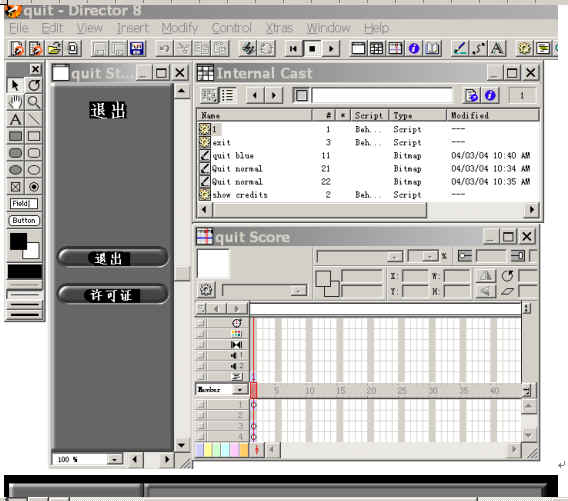Screen dimensions: 568x501
Task: Go to next cast member
Action: pyautogui.click(x=273, y=96)
